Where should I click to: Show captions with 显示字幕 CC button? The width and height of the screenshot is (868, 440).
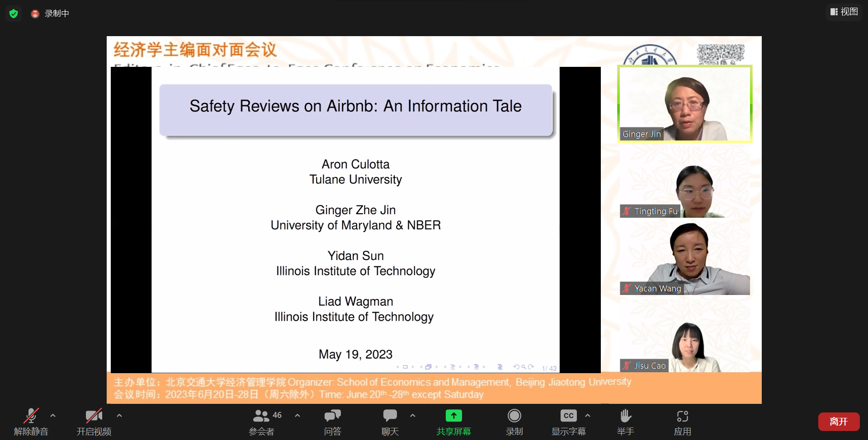[569, 422]
